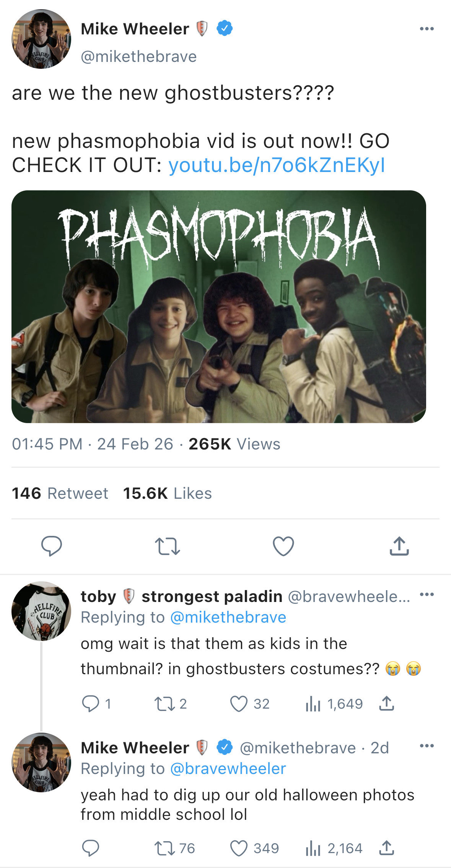View the 146 Retweet list
Viewport: 451px width, 868px height.
tap(60, 493)
